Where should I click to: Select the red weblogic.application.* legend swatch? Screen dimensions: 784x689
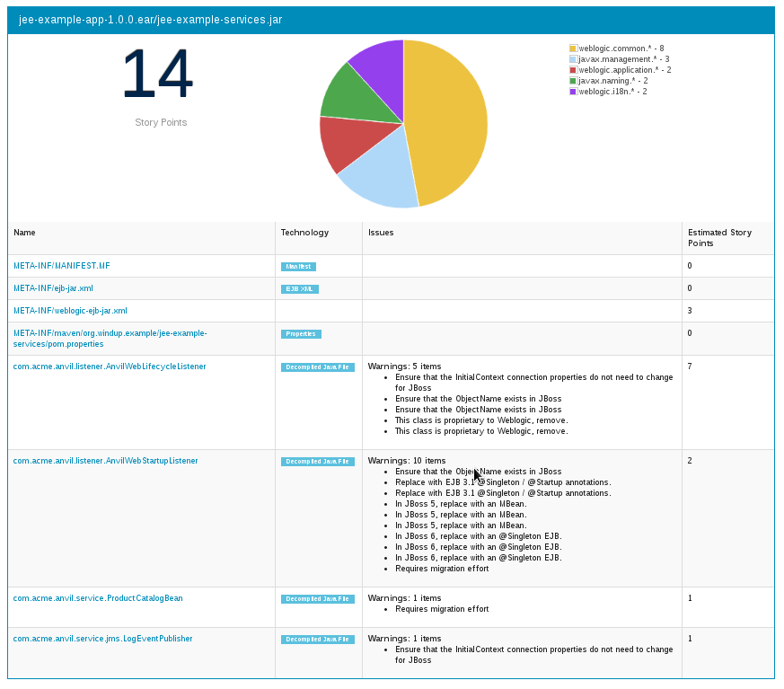573,70
